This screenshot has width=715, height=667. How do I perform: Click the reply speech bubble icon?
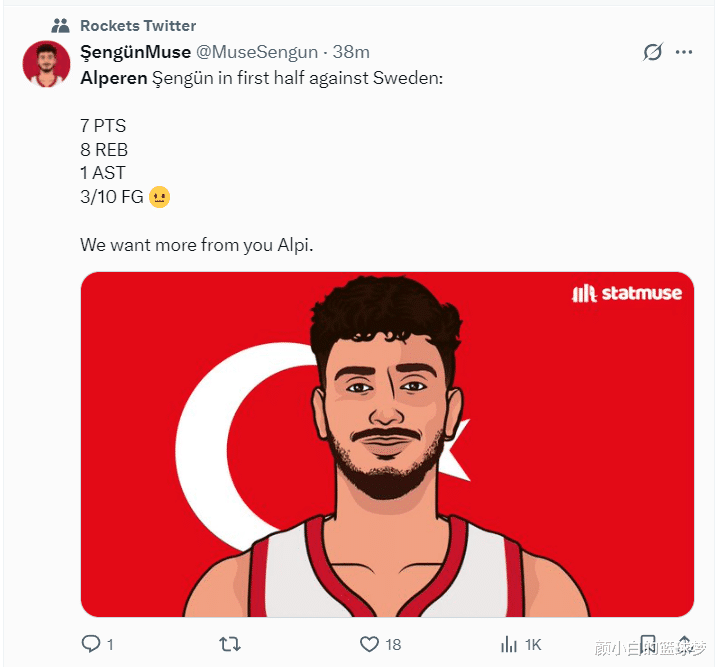pyautogui.click(x=91, y=644)
